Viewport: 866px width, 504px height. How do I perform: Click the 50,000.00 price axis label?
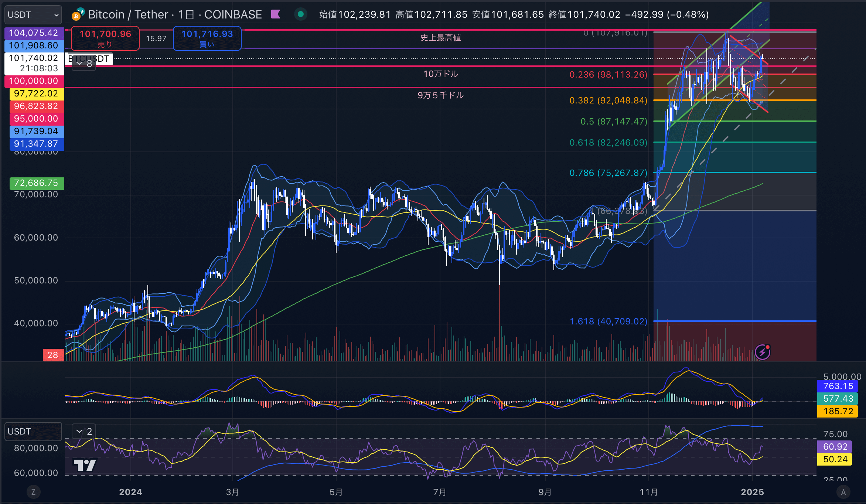[36, 280]
